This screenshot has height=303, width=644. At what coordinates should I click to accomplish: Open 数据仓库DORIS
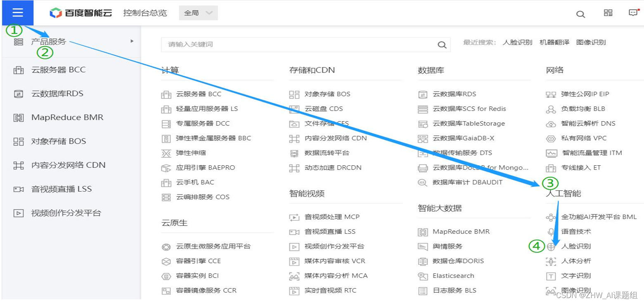pyautogui.click(x=458, y=261)
